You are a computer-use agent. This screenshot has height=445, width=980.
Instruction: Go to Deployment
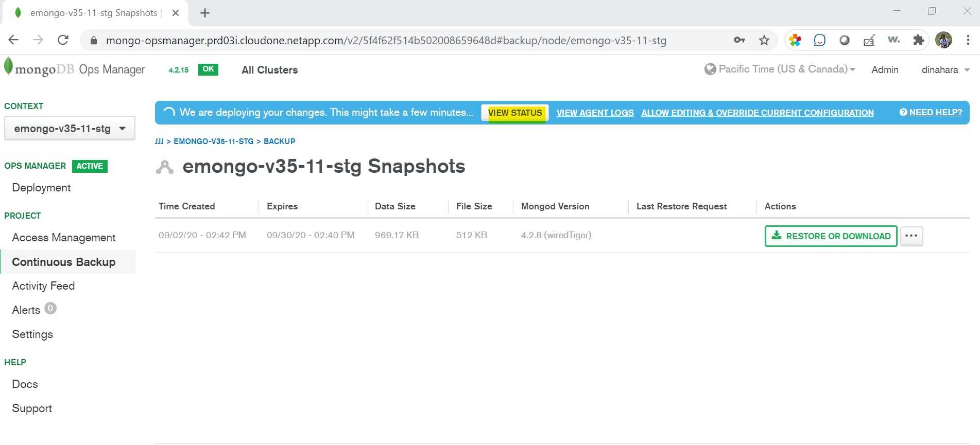tap(41, 188)
